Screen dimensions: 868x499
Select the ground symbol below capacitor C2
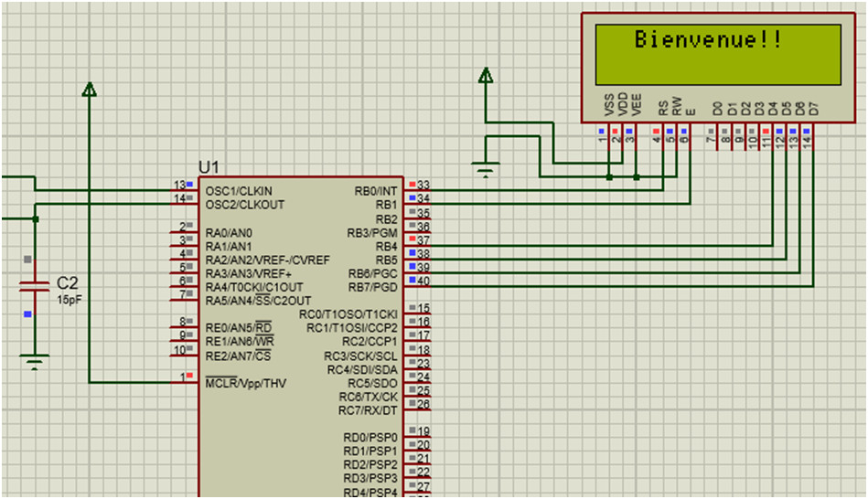(x=35, y=362)
